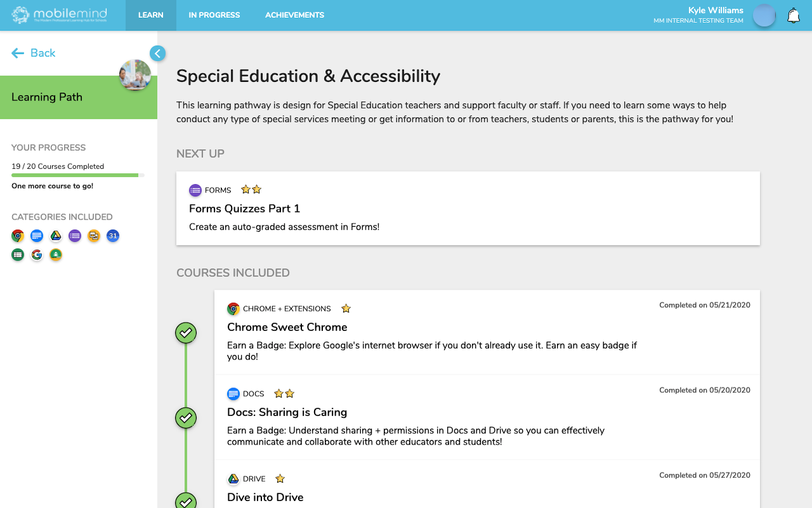Open the notifications bell
Image resolution: width=812 pixels, height=508 pixels.
(794, 16)
